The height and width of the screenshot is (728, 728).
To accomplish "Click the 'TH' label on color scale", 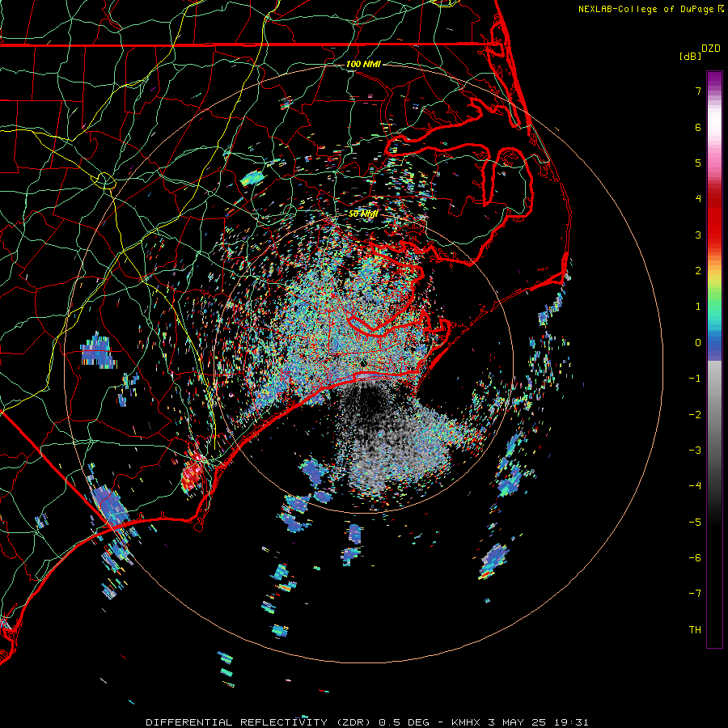I will [695, 630].
